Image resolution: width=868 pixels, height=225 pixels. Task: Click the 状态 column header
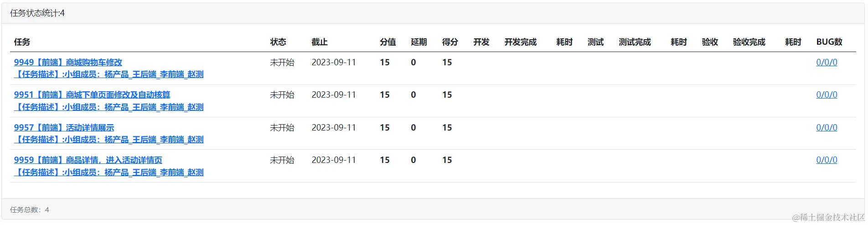(x=278, y=42)
